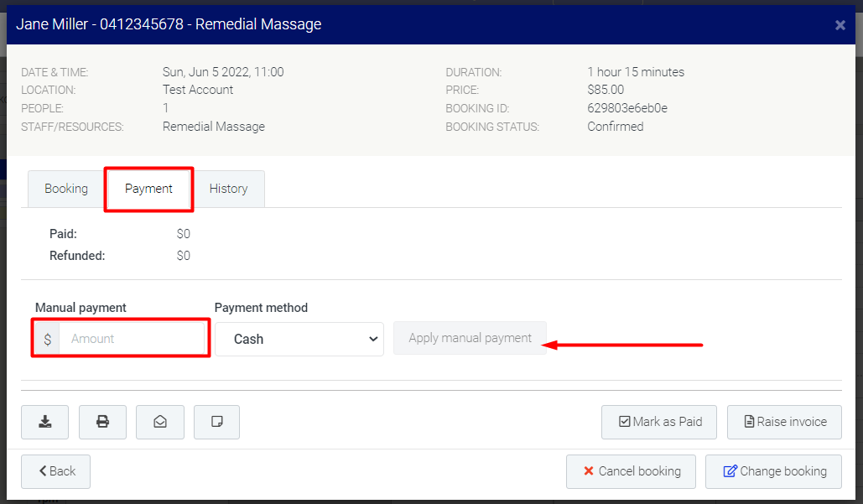The height and width of the screenshot is (504, 863).
Task: Switch to the History tab
Action: point(228,188)
